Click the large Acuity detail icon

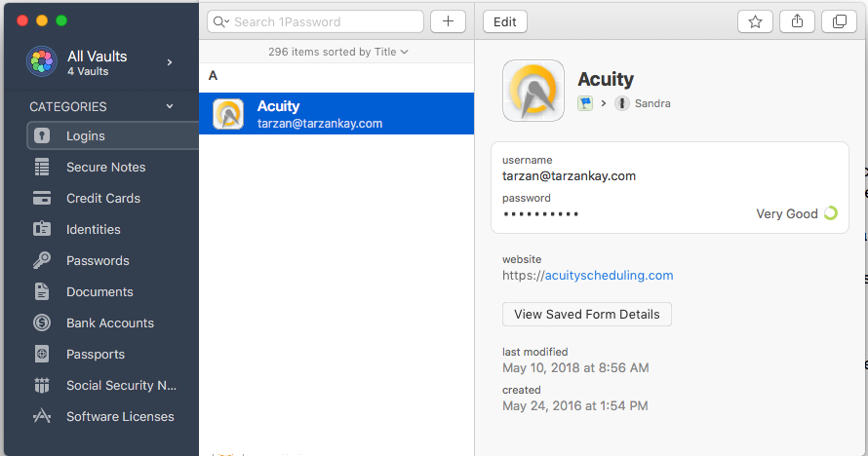[533, 91]
